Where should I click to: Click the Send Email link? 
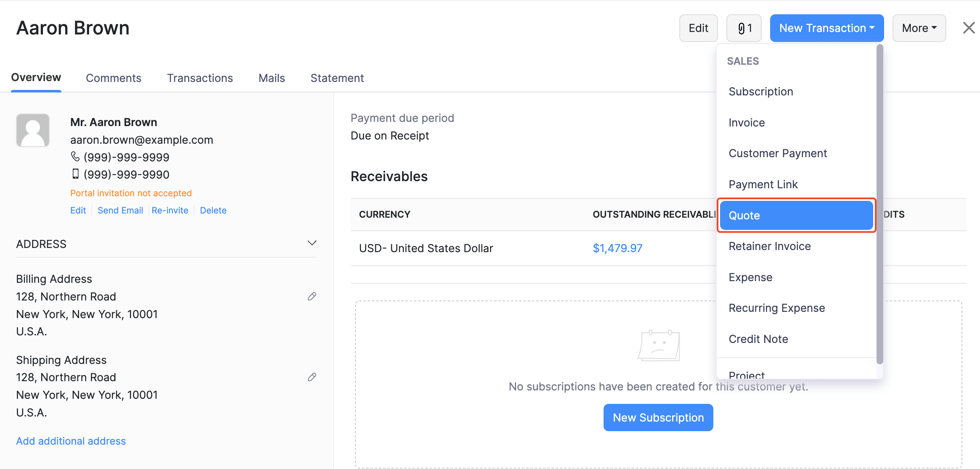[x=120, y=210]
